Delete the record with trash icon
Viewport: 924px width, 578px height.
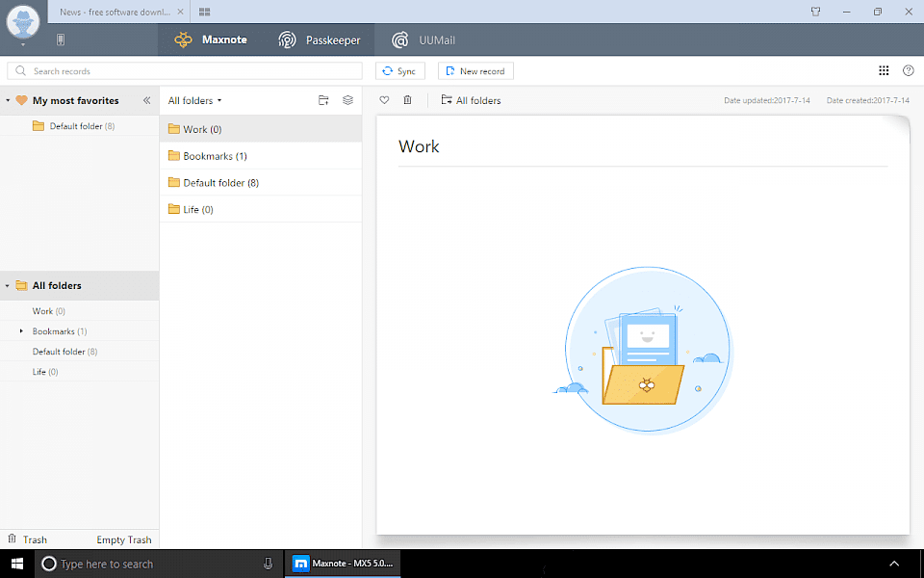tap(407, 100)
